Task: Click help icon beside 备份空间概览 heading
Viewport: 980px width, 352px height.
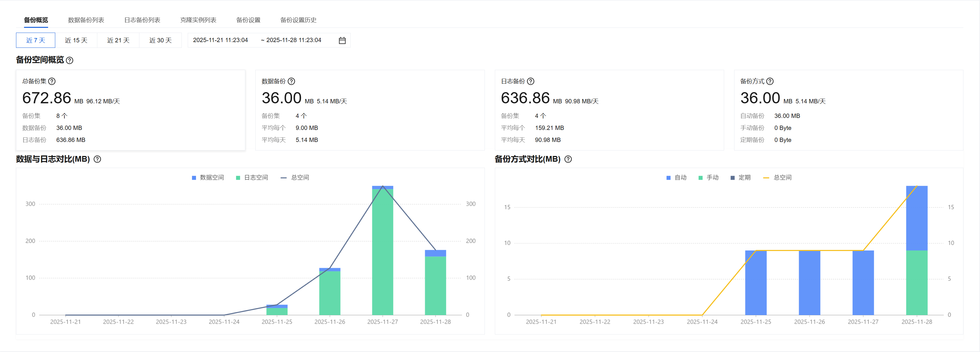Action: pos(70,60)
